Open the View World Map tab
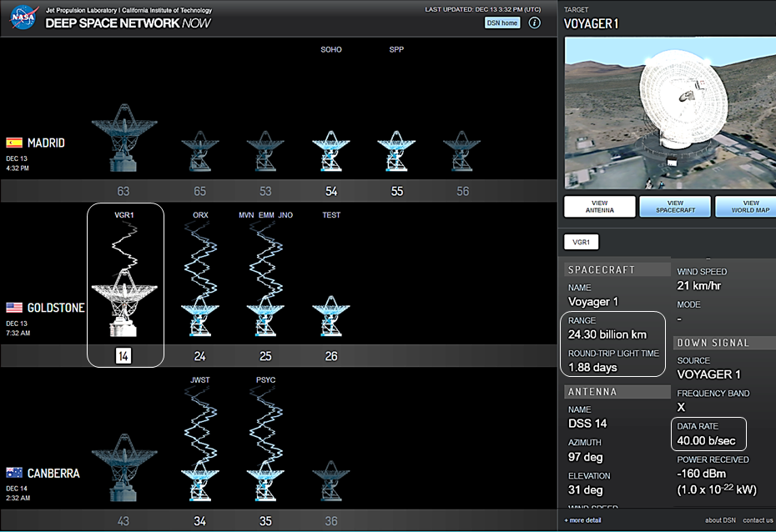The width and height of the screenshot is (776, 532). pos(747,207)
